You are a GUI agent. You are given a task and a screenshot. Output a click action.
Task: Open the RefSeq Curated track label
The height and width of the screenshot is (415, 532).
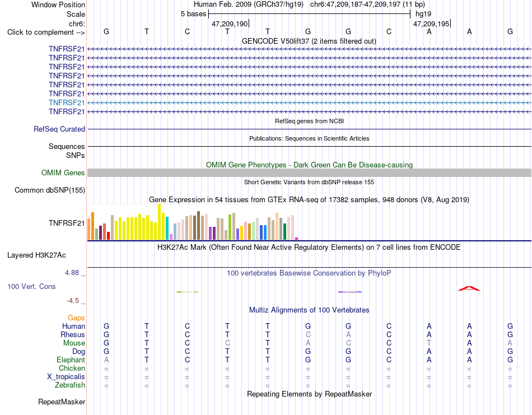click(59, 129)
